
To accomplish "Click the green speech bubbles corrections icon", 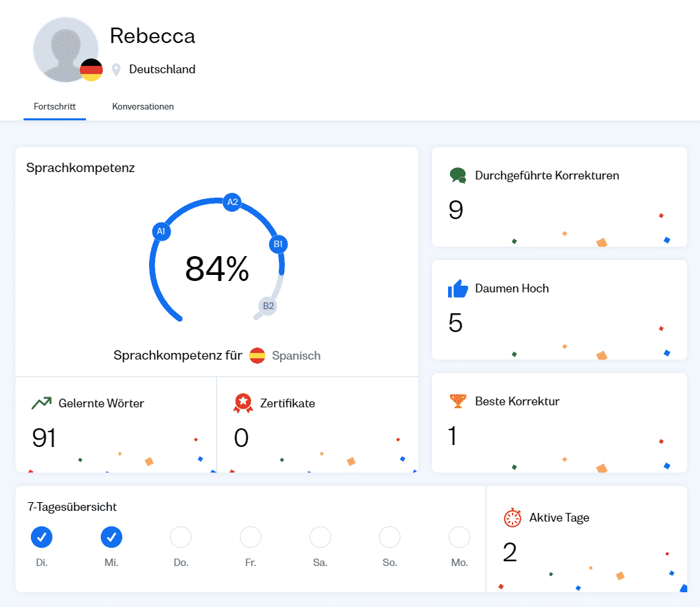I will click(x=457, y=175).
